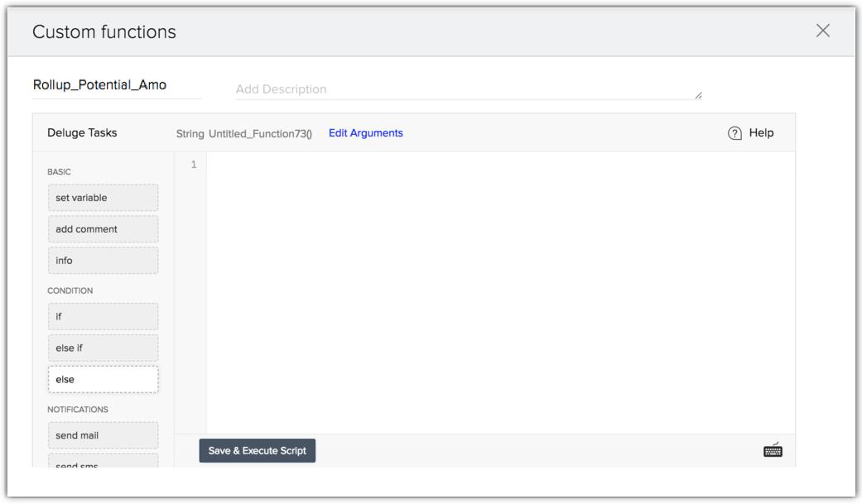862x504 pixels.
Task: Click the NOTIFICATIONS section label
Action: [x=78, y=410]
